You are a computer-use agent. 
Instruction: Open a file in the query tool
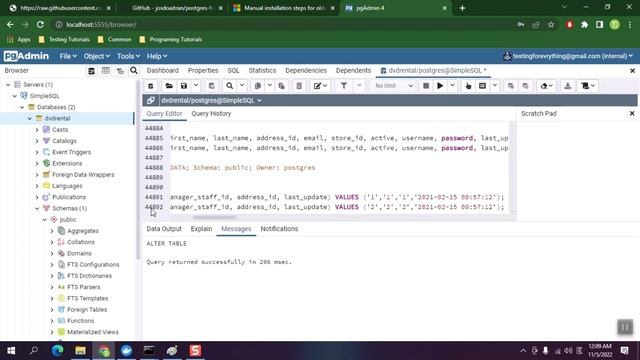point(169,86)
